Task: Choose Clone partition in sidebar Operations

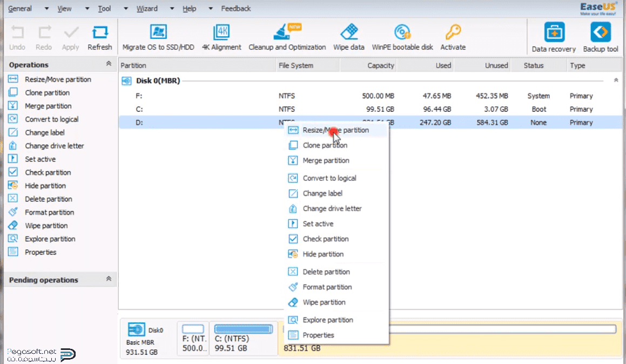Action: point(39,92)
